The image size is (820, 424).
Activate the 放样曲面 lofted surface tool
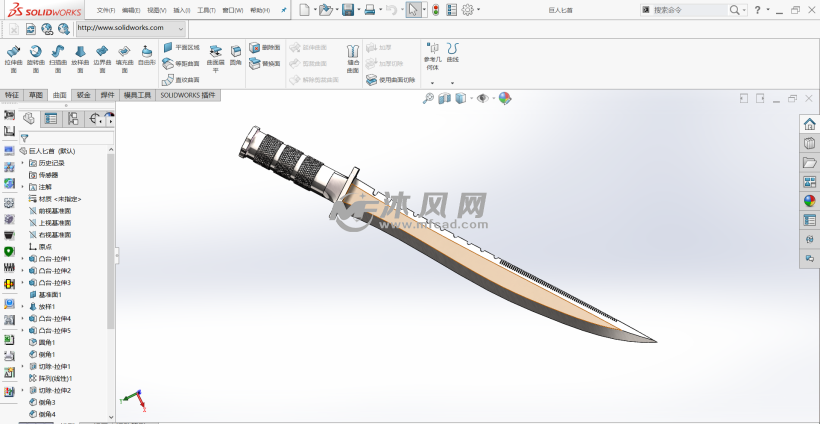click(x=80, y=58)
